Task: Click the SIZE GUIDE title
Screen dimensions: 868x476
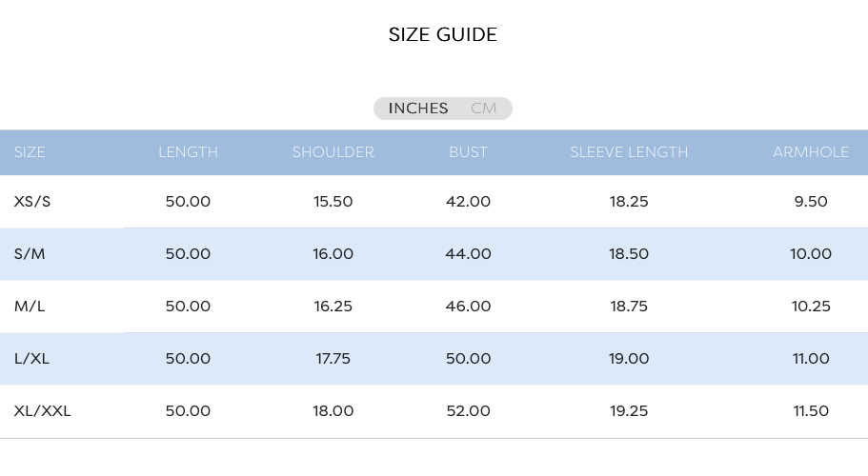Action: [443, 35]
